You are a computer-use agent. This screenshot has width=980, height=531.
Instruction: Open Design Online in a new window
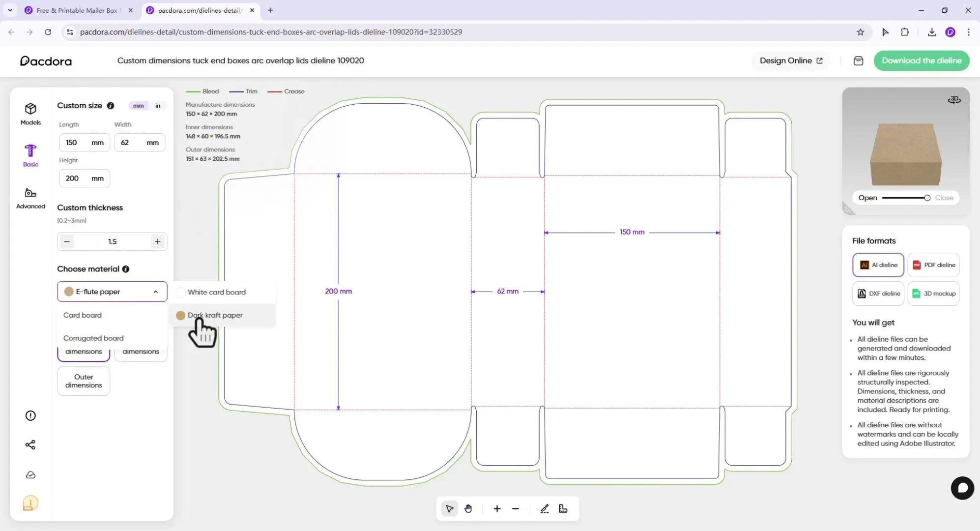click(x=790, y=60)
